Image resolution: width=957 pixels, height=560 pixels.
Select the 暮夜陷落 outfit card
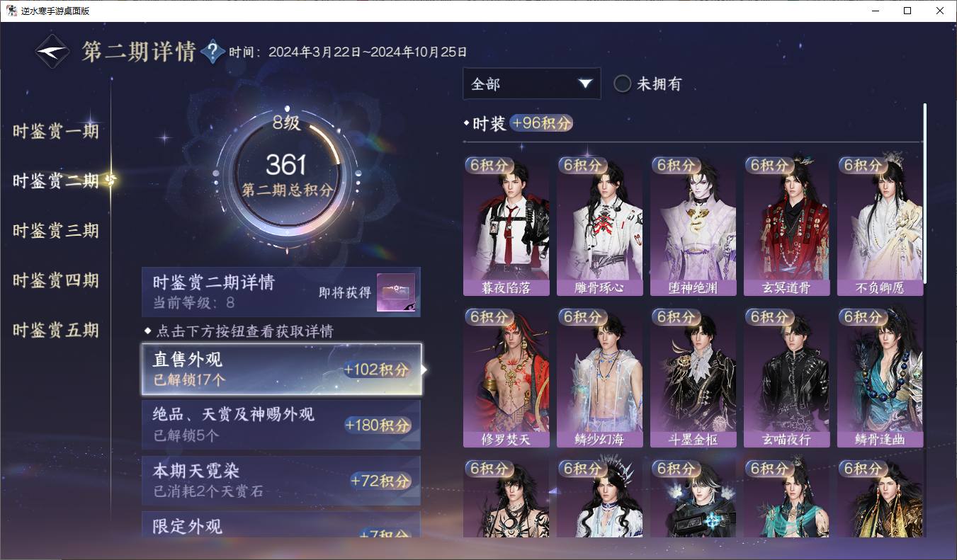coord(506,225)
